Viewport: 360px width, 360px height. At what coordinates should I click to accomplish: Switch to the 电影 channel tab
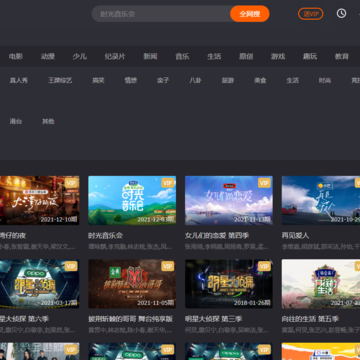click(16, 56)
